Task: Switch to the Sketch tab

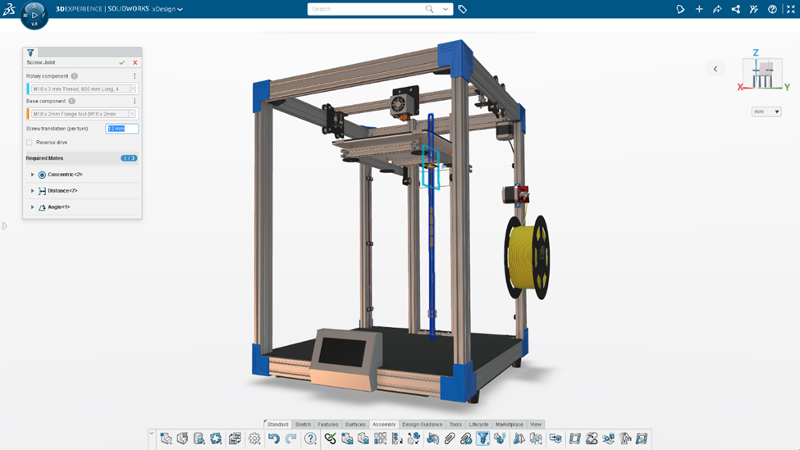Action: [x=303, y=424]
